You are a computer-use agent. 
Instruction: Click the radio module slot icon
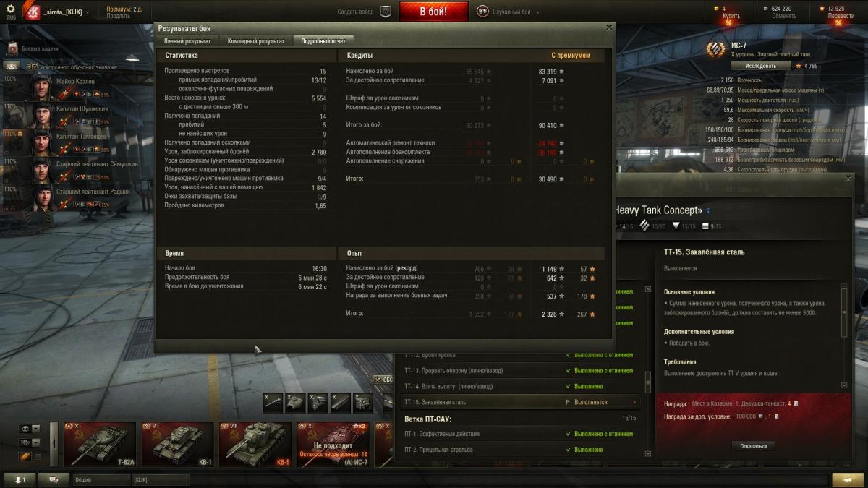click(362, 403)
